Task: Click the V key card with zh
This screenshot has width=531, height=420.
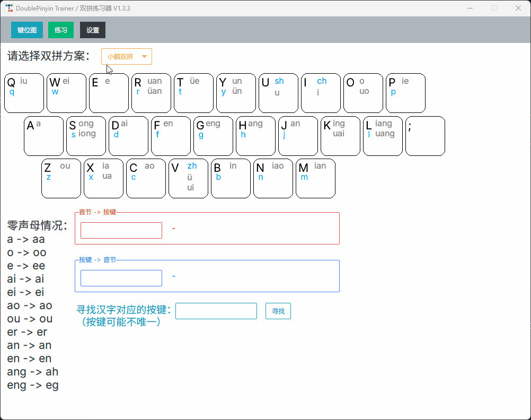Action: click(x=188, y=179)
